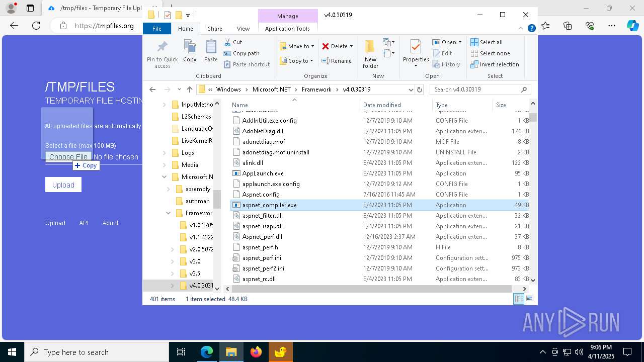Expand the Logs folder node
This screenshot has width=644, height=362.
pyautogui.click(x=165, y=153)
